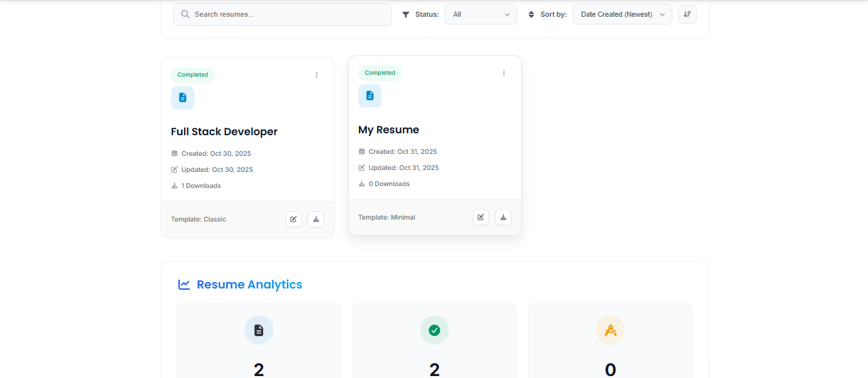Click the Completed badge on Full Stack Developer
This screenshot has height=378, width=868.
coord(193,75)
